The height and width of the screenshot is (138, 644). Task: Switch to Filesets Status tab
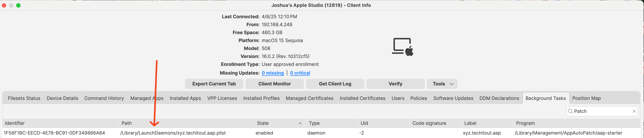coord(24,98)
